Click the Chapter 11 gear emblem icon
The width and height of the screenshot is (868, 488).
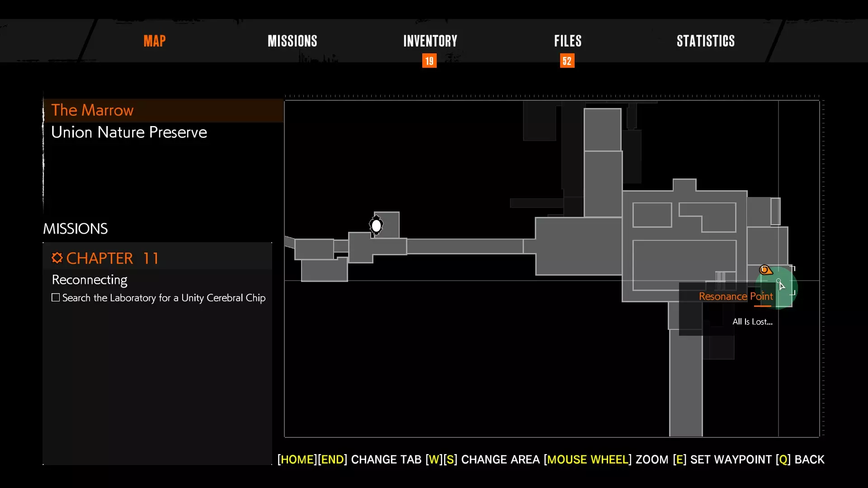coord(57,258)
